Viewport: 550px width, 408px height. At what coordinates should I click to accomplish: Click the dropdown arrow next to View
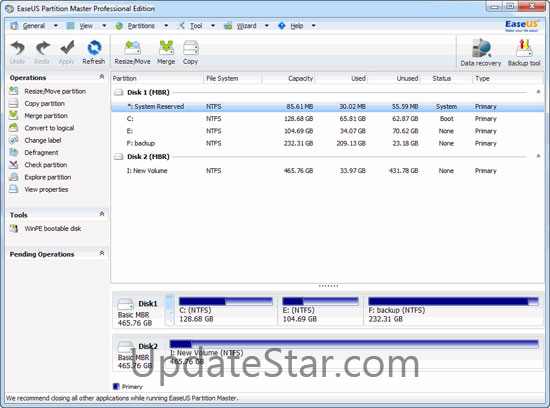tap(104, 26)
